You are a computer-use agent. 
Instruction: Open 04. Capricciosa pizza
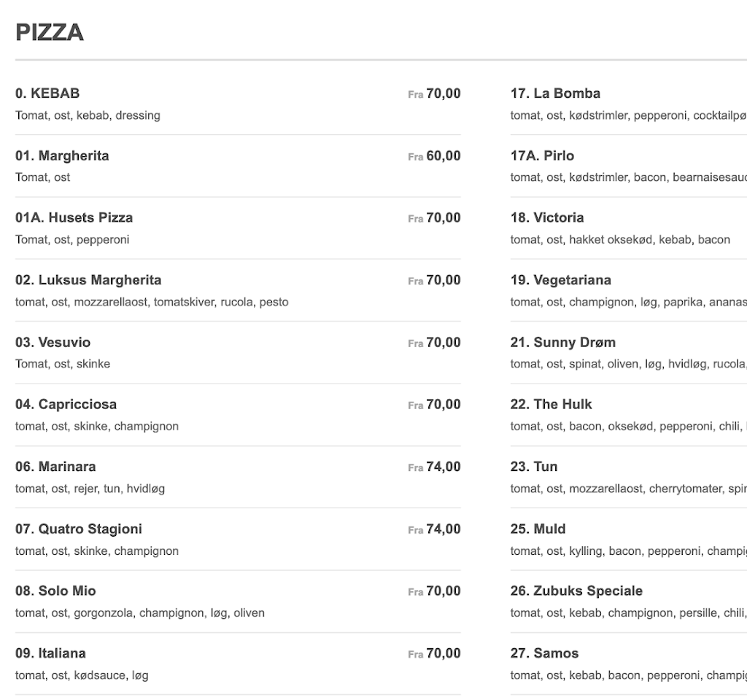coord(66,404)
